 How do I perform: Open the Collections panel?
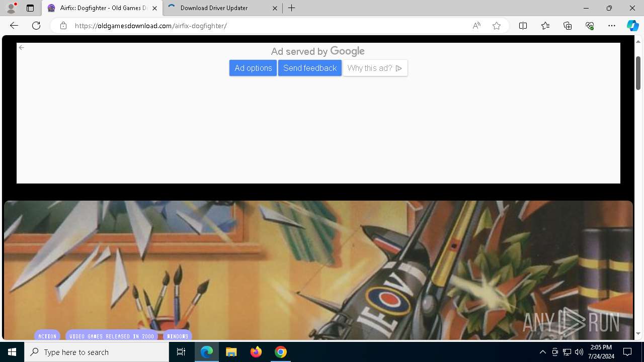(568, 26)
